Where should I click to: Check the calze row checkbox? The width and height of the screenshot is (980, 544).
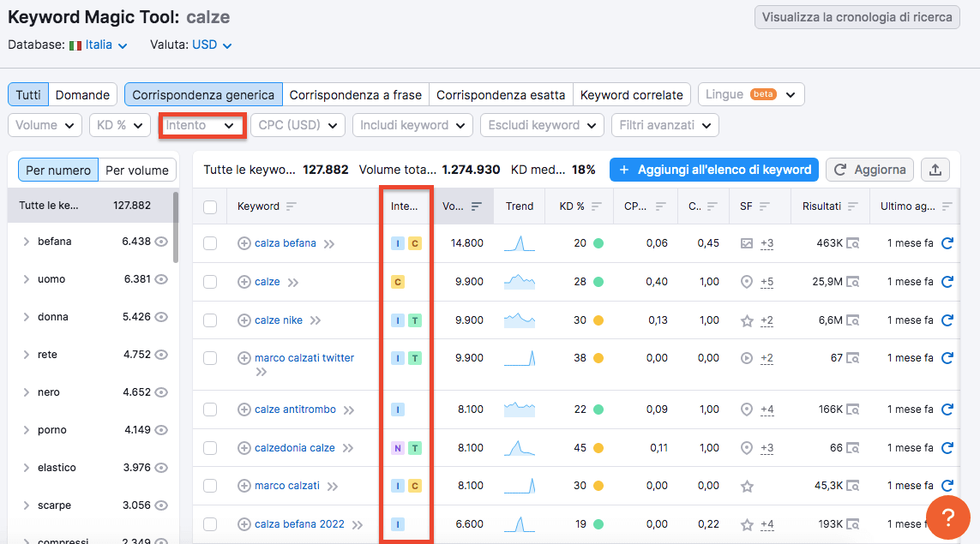210,282
